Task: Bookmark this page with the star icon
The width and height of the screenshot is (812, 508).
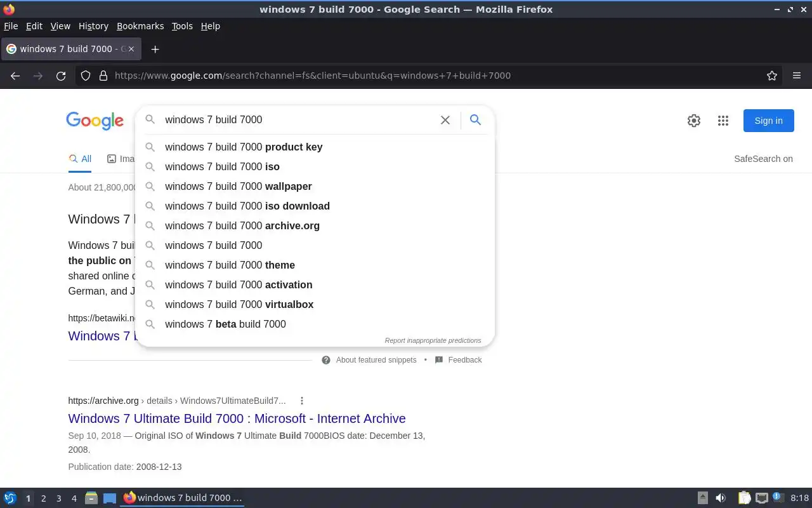Action: coord(772,76)
